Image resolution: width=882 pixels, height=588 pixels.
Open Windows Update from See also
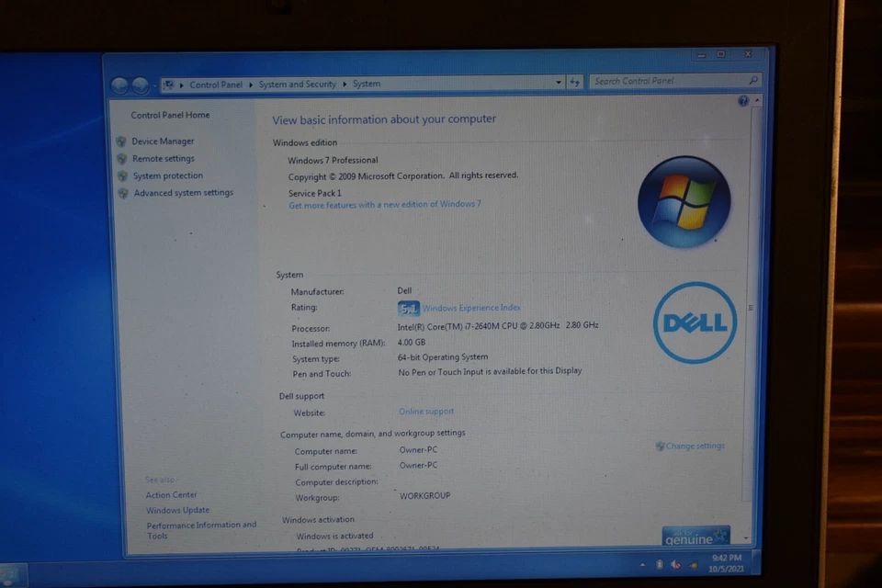click(x=177, y=510)
